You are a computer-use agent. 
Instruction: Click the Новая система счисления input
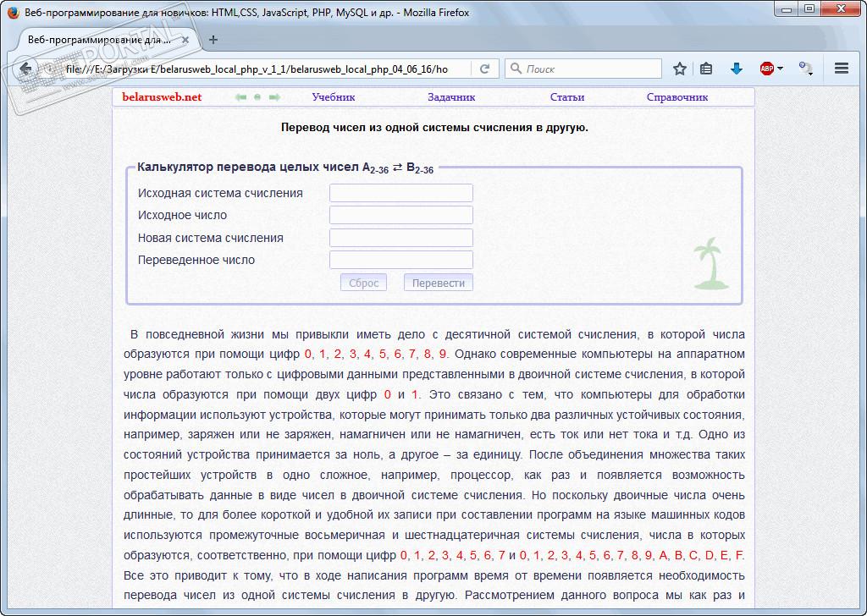click(400, 238)
